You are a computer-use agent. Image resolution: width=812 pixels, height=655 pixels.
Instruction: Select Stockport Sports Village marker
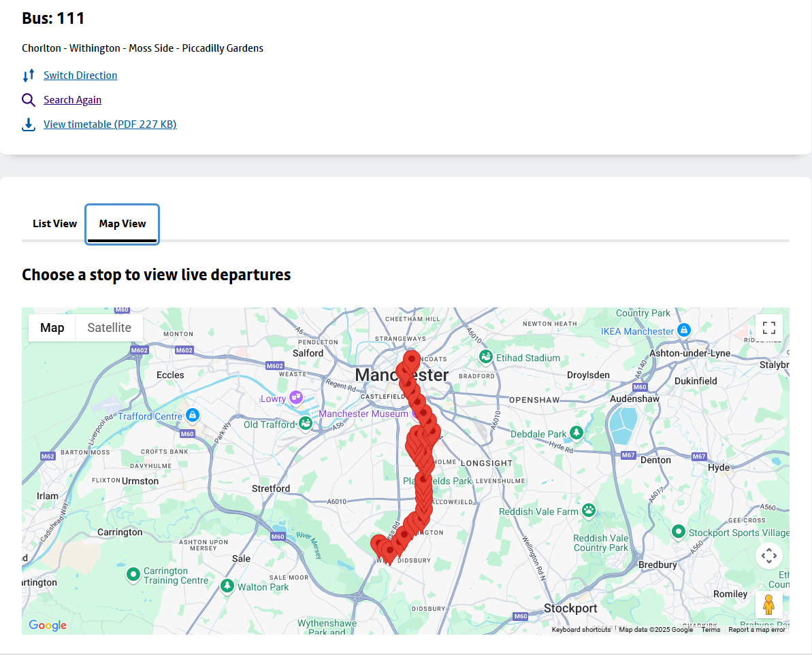679,531
